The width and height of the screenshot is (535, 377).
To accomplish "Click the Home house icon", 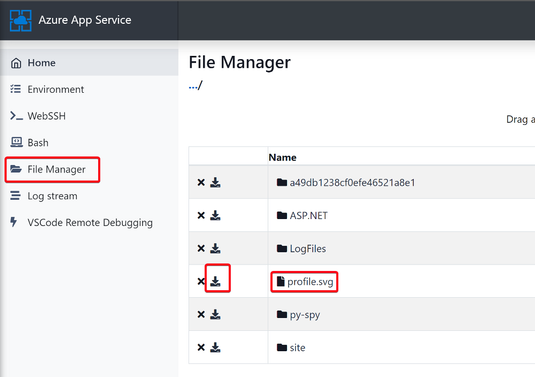I will click(16, 63).
